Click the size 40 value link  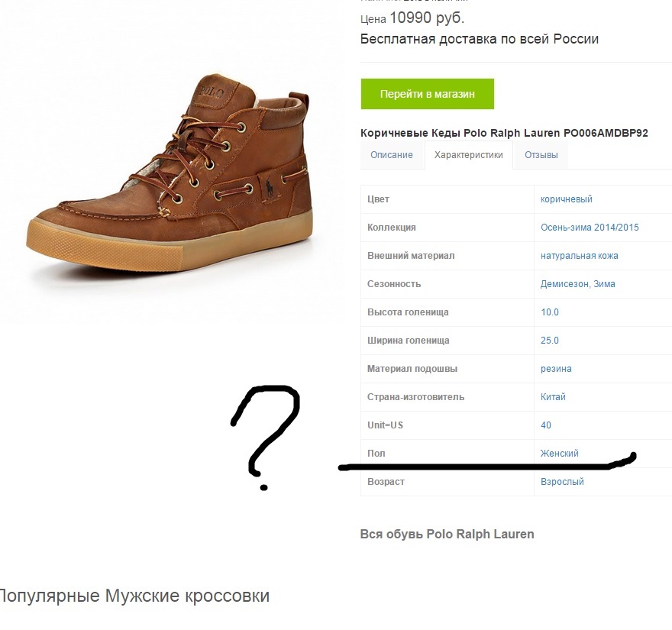[545, 425]
